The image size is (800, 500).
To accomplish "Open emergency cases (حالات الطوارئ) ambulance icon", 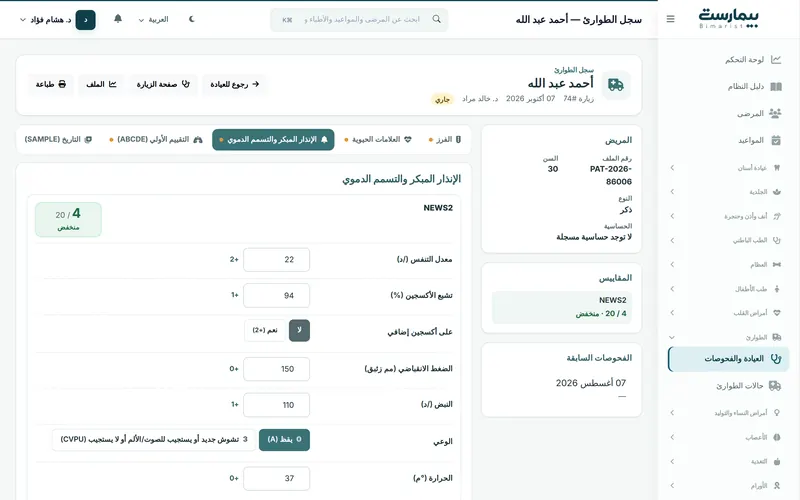I will [775, 386].
